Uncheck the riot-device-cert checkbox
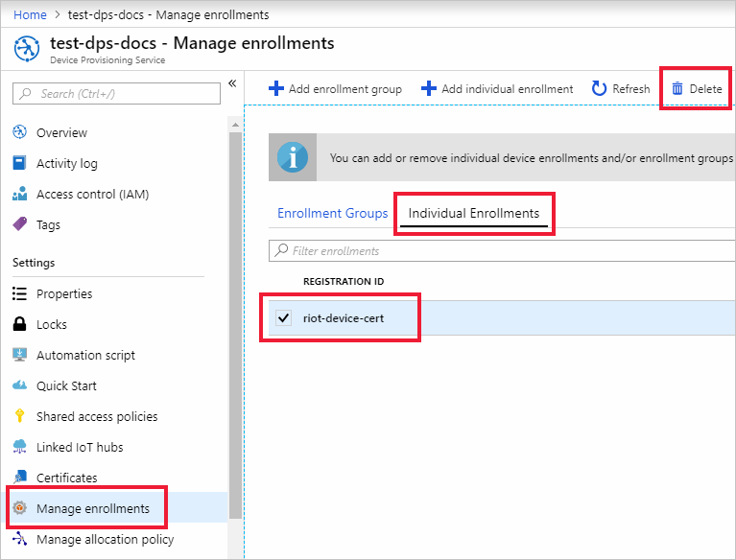This screenshot has width=736, height=560. pos(283,318)
